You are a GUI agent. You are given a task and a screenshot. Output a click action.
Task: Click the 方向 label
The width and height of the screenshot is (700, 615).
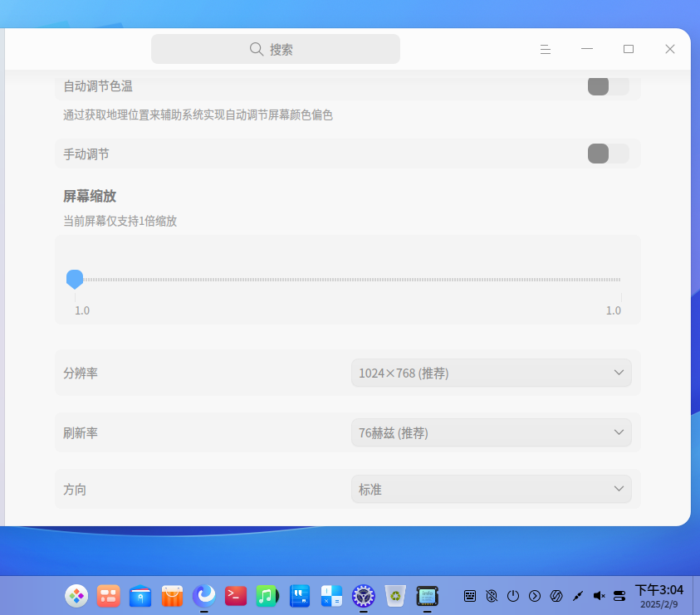coord(75,490)
